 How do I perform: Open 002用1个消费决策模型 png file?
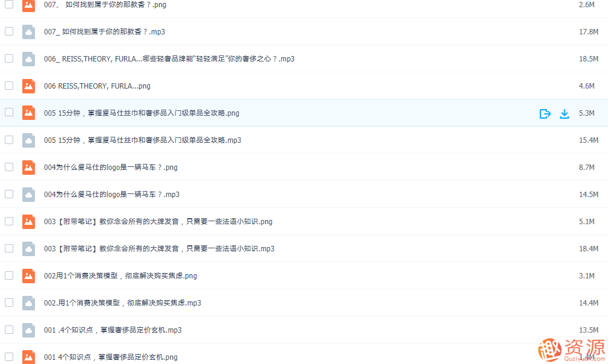(121, 275)
